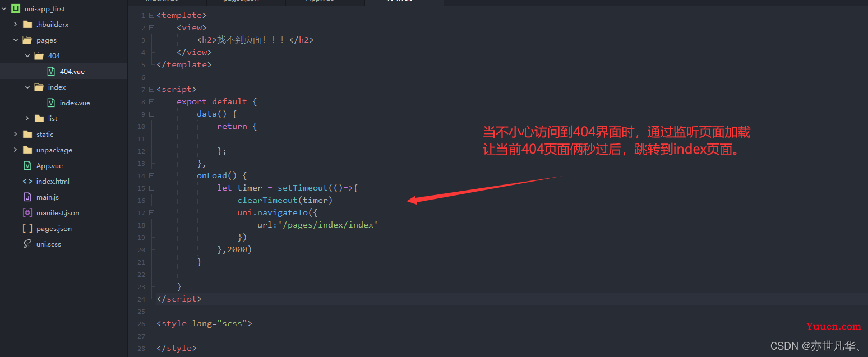Image resolution: width=868 pixels, height=357 pixels.
Task: Select the uni-app_first project name
Action: pyautogui.click(x=45, y=9)
